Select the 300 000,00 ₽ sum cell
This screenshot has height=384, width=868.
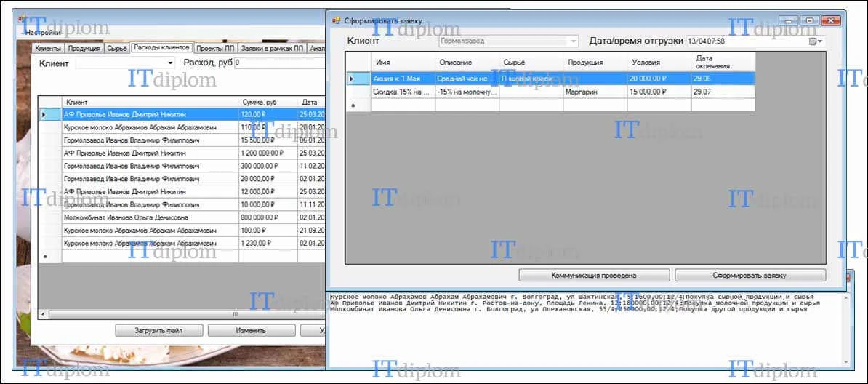click(x=268, y=166)
